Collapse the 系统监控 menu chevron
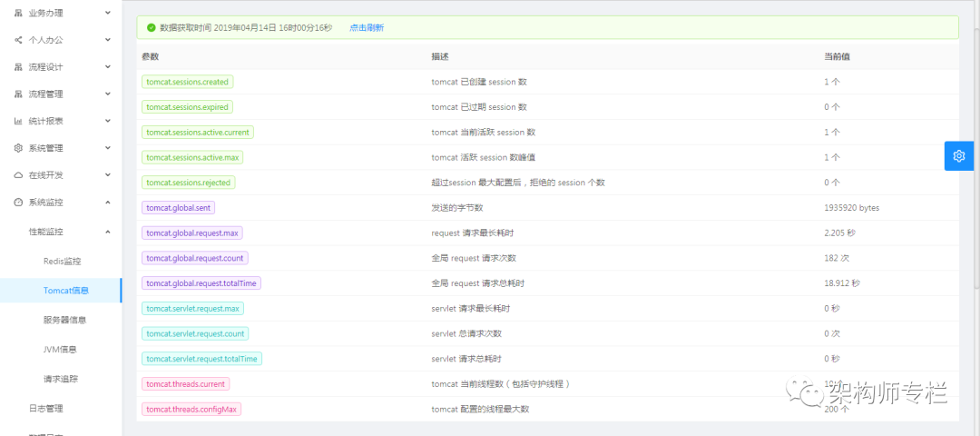The width and height of the screenshot is (980, 436). (107, 202)
